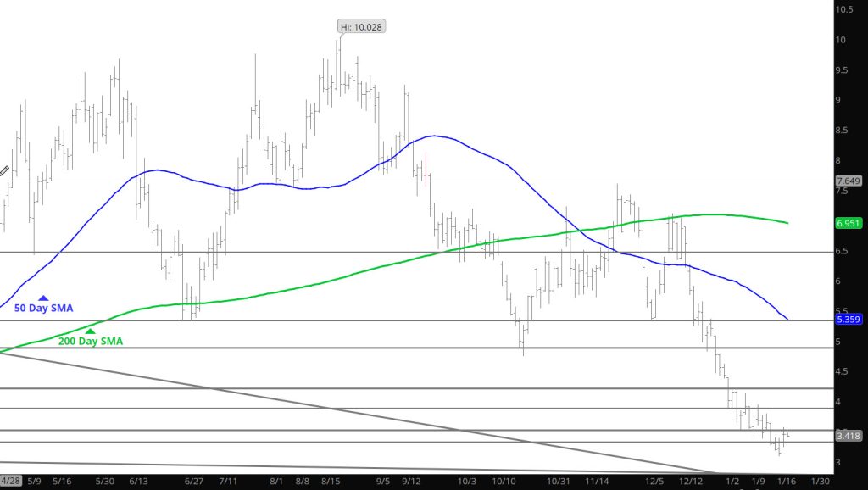868x490 pixels.
Task: Click the 3.418 last price tag
Action: coord(849,436)
